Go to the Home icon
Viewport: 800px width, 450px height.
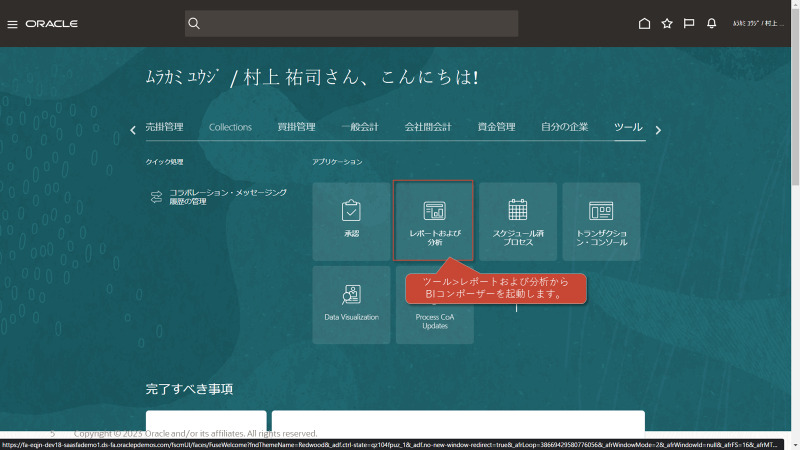coord(644,23)
